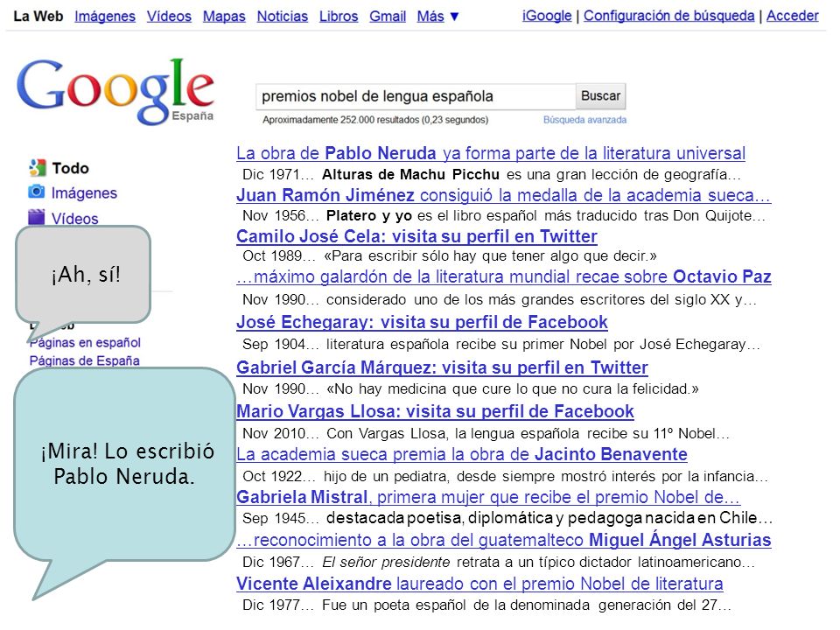Select Todo in the left sidebar
840x630 pixels.
(x=70, y=168)
